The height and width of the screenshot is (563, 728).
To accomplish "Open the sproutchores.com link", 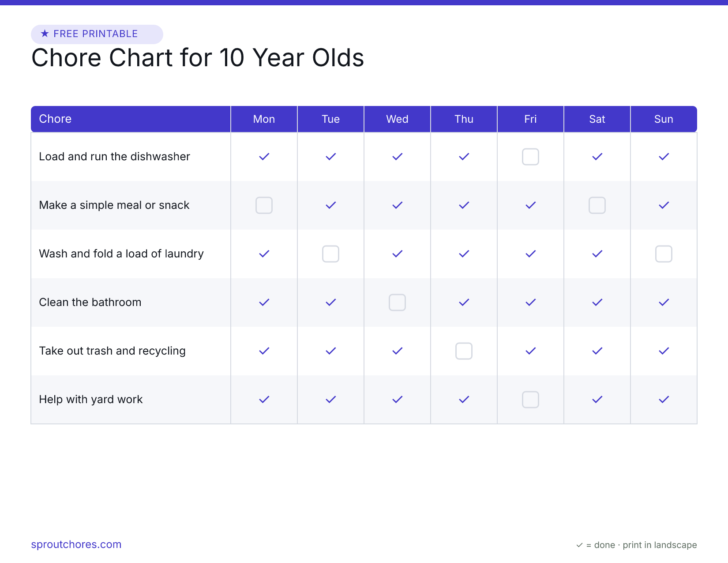I will [76, 544].
